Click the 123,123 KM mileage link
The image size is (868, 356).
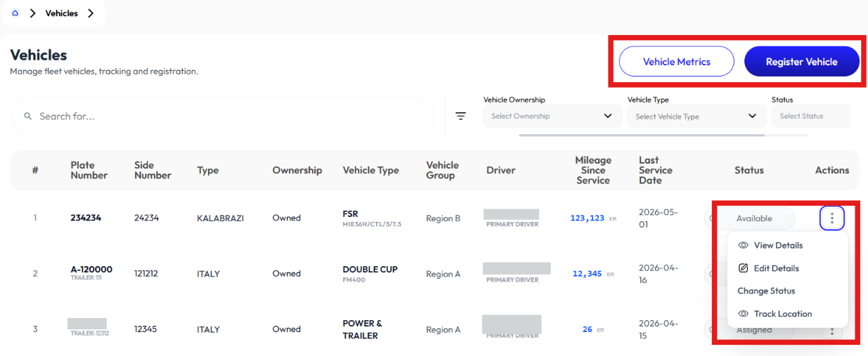(593, 218)
